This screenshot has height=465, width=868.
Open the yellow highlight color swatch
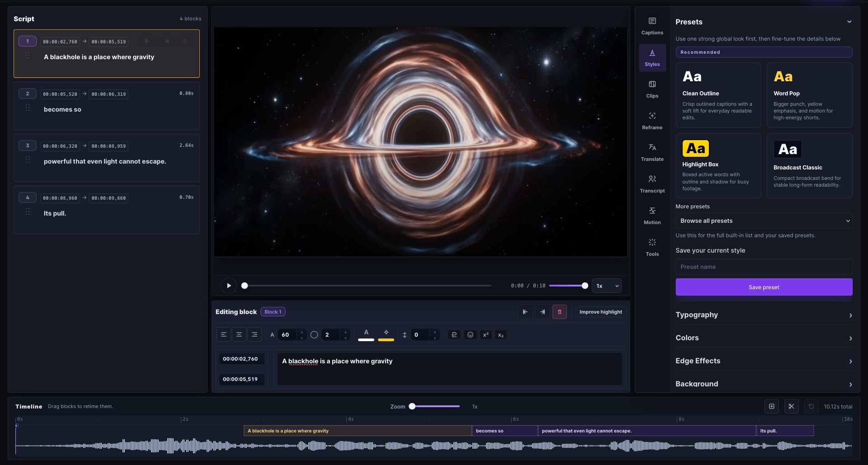(386, 335)
